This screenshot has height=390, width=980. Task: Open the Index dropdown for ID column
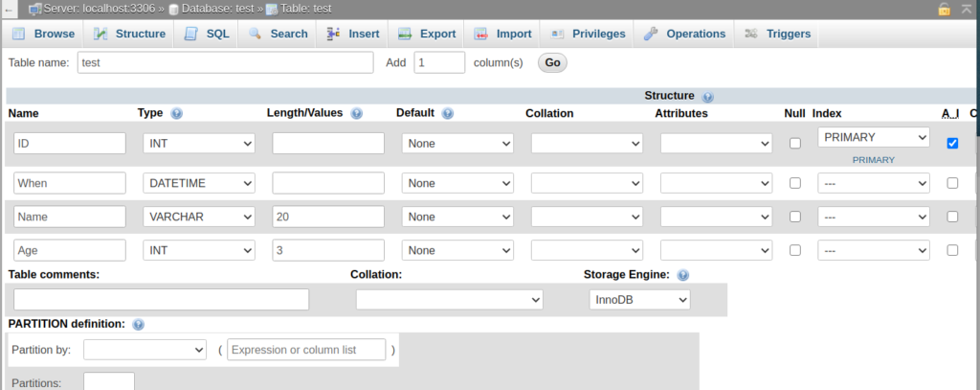tap(873, 138)
